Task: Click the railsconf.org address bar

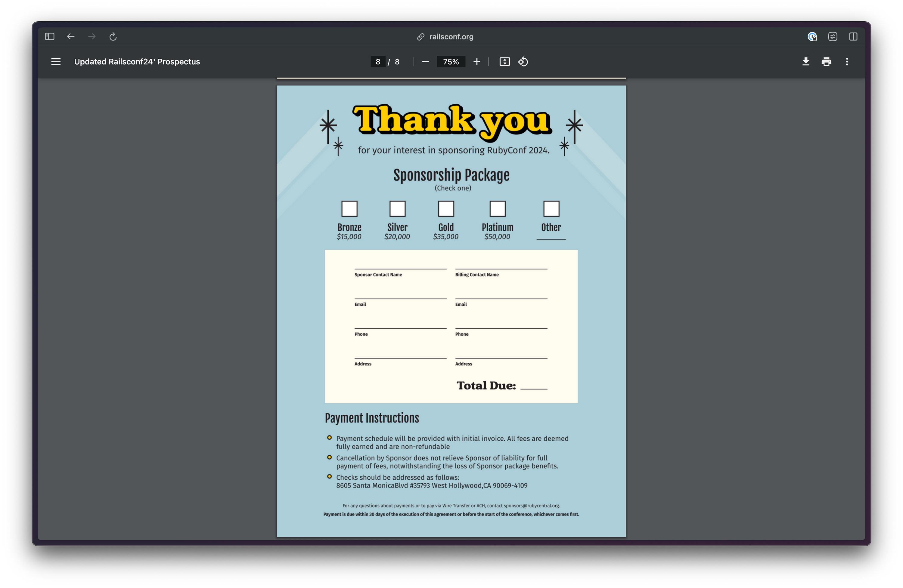Action: (451, 37)
